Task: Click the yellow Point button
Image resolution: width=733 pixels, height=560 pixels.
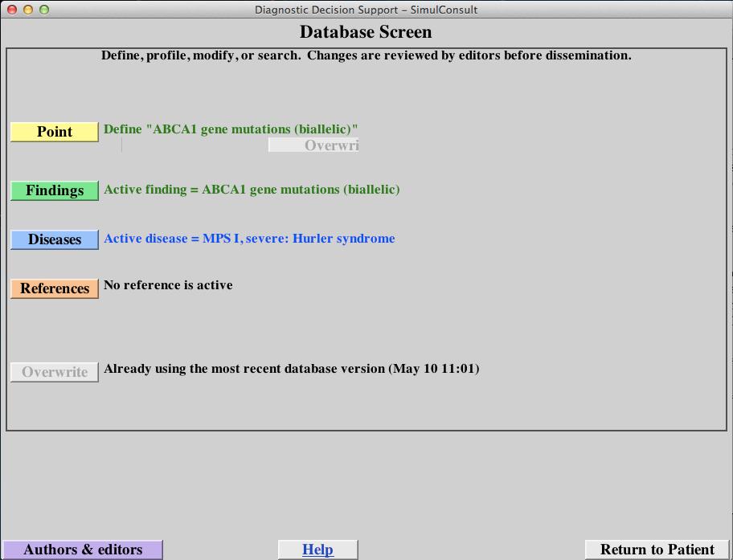Action: coord(55,132)
